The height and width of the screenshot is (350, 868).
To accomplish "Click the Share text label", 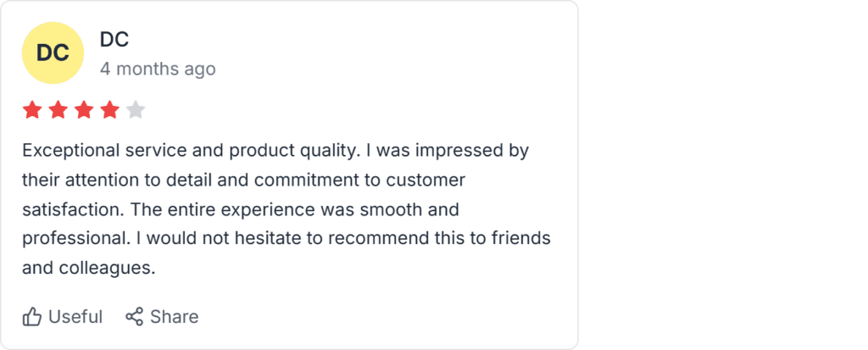I will point(175,317).
